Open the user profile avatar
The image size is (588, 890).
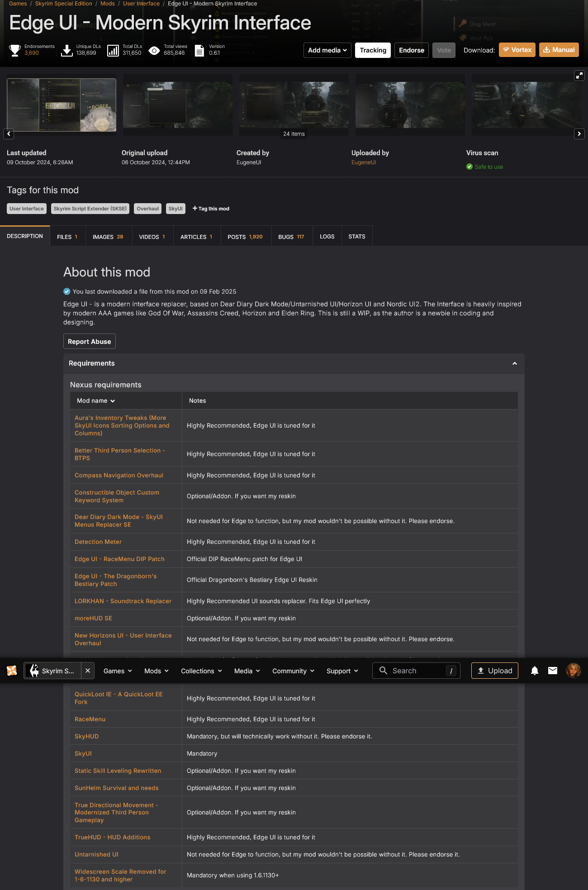click(x=574, y=671)
